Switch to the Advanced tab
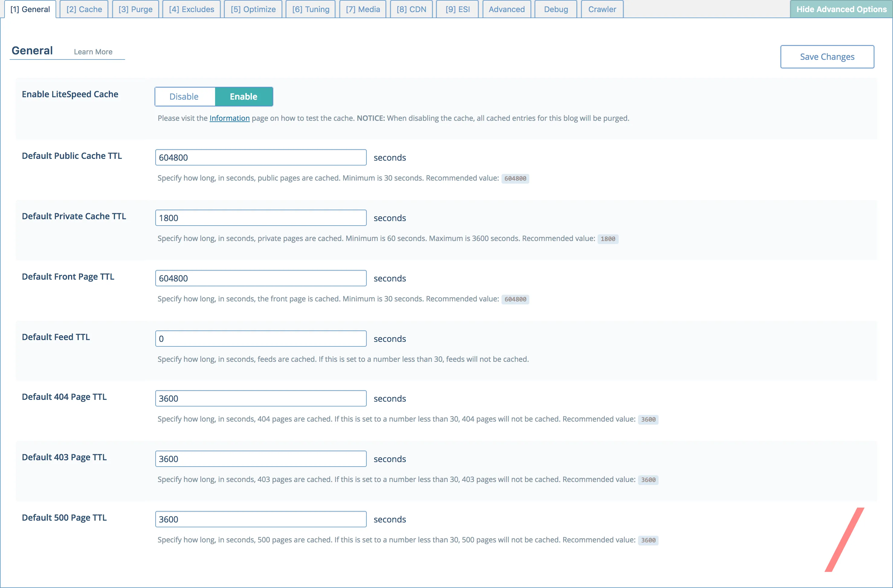The image size is (893, 588). [x=507, y=9]
